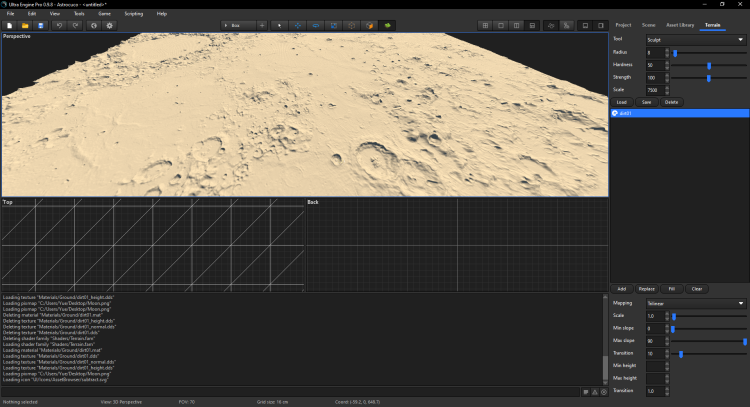Click the plus button beside Box
The width and height of the screenshot is (750, 407).
[x=262, y=24]
